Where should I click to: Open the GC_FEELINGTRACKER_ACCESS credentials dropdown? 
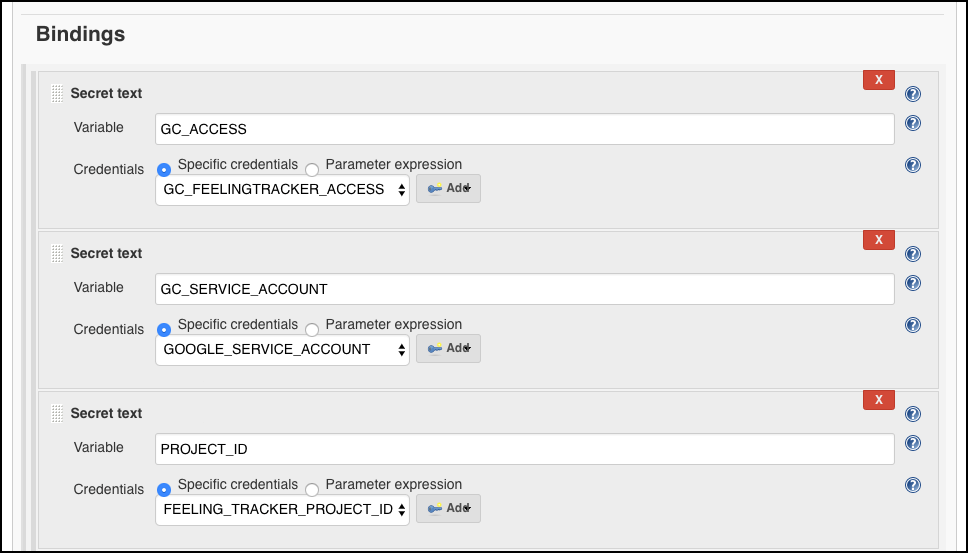(x=282, y=189)
